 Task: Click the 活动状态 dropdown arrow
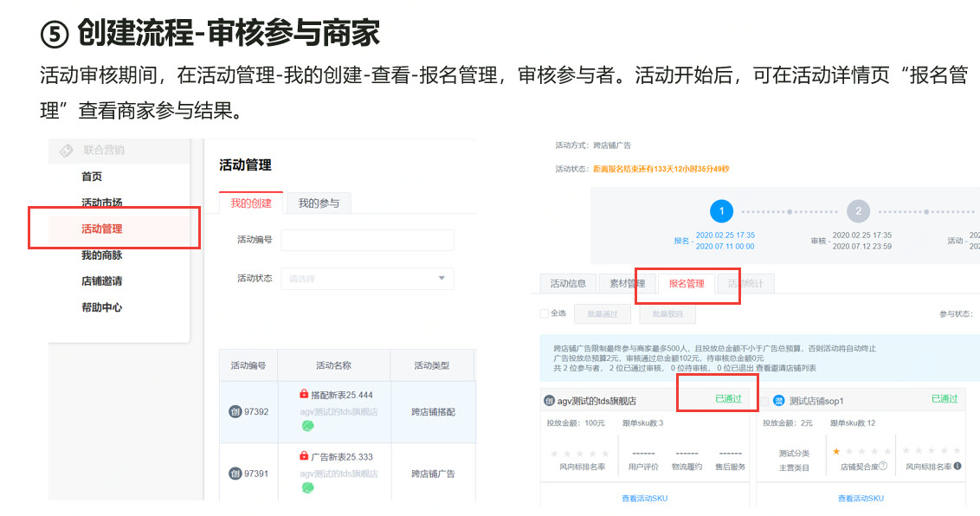(442, 279)
